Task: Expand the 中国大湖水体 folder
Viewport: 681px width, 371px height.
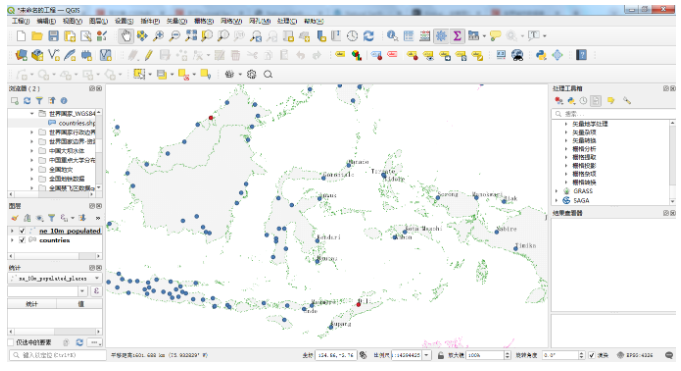Action: tap(31, 151)
